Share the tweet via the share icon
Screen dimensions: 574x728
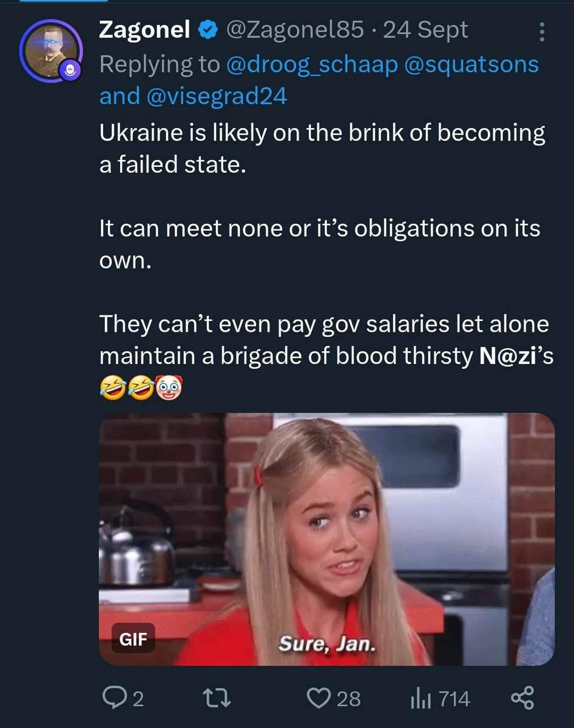pyautogui.click(x=522, y=698)
